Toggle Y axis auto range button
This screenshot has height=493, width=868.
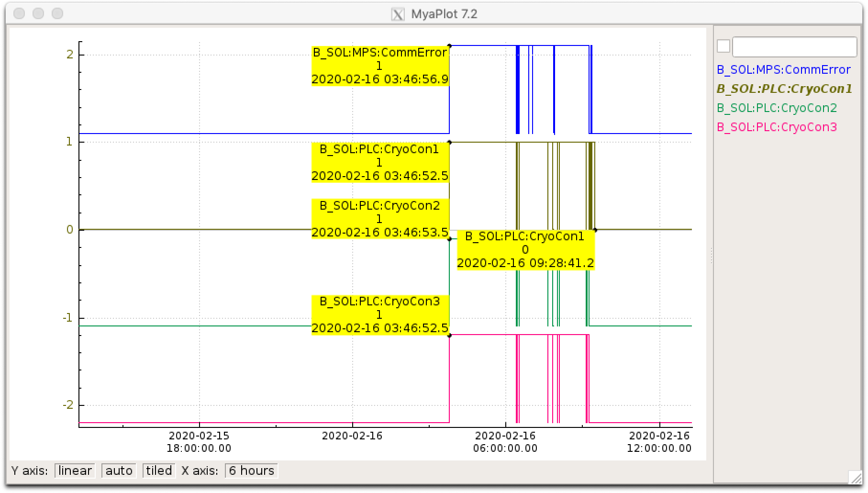[119, 471]
